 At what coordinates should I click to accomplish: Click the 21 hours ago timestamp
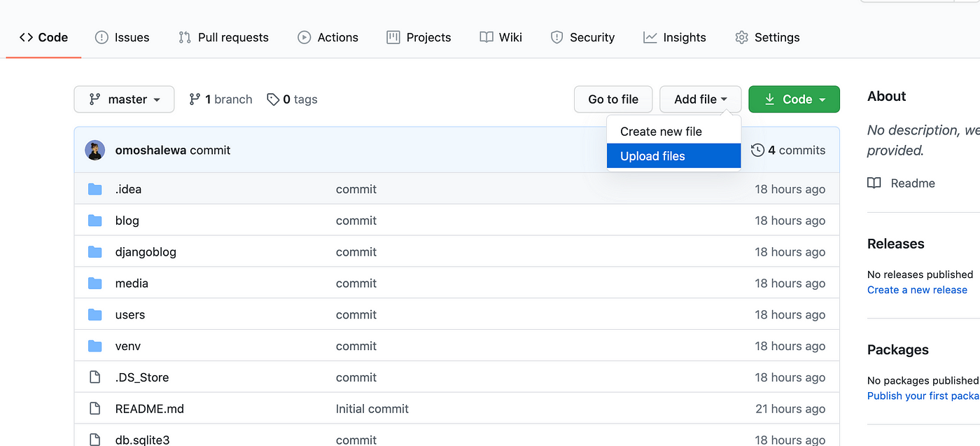pos(790,409)
